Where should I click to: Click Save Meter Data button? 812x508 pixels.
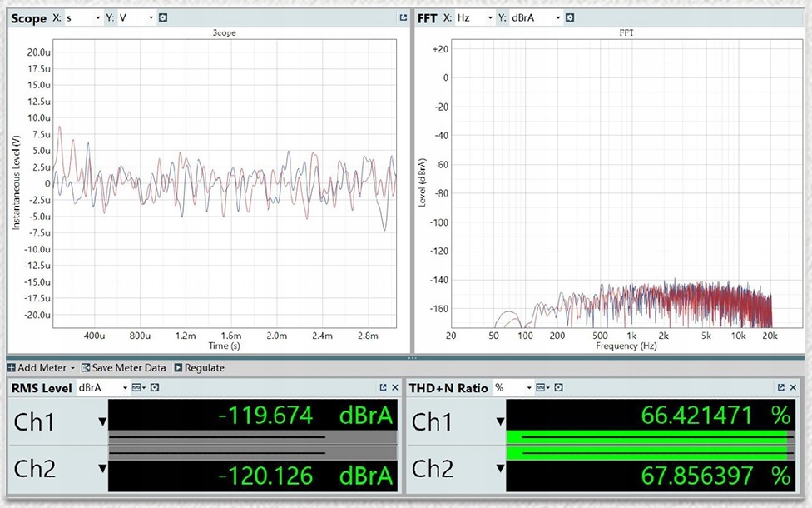coord(124,367)
